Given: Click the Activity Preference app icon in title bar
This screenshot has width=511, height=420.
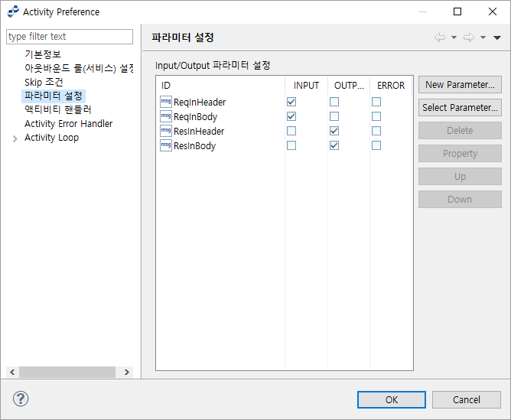Looking at the screenshot, I should [x=13, y=11].
